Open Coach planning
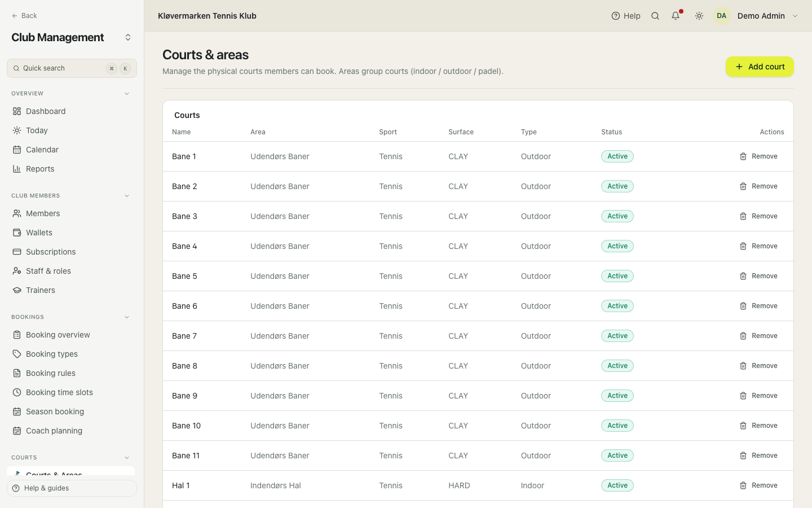This screenshot has width=812, height=508. [72, 431]
